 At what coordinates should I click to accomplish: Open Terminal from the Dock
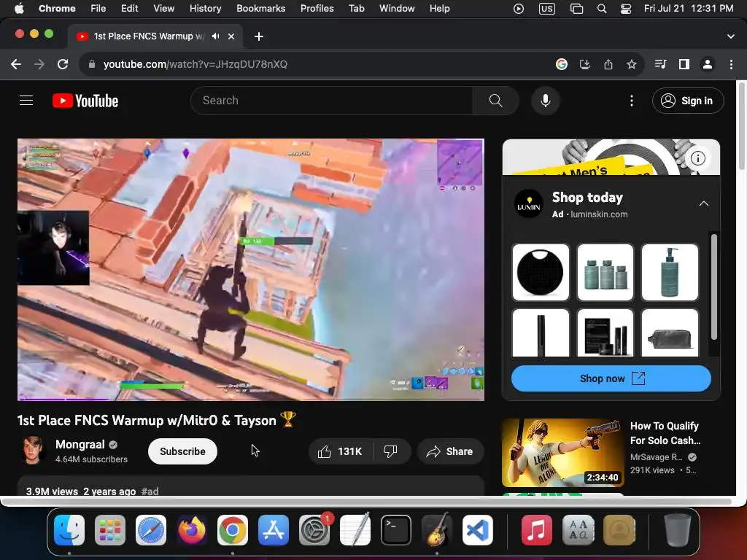pyautogui.click(x=396, y=530)
